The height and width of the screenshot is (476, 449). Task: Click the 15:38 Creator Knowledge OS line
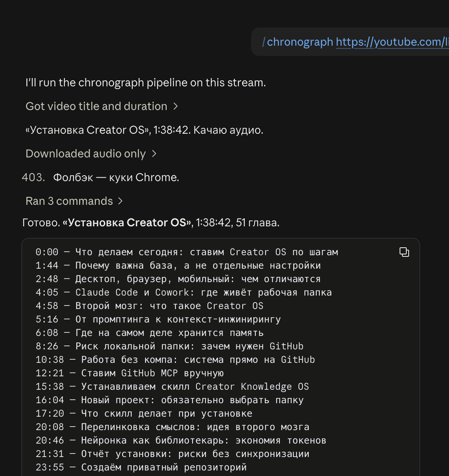coord(172,387)
